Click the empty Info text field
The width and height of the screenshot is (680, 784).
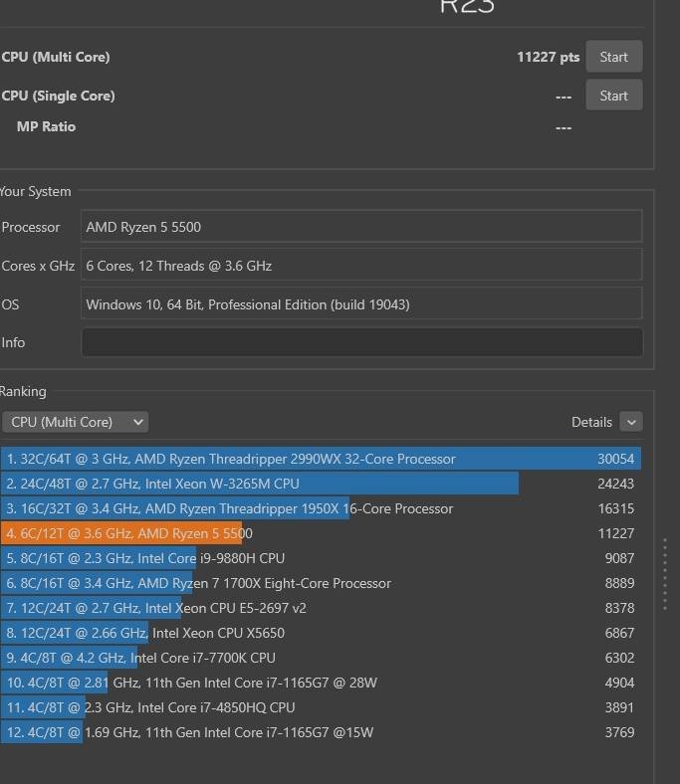pyautogui.click(x=361, y=342)
